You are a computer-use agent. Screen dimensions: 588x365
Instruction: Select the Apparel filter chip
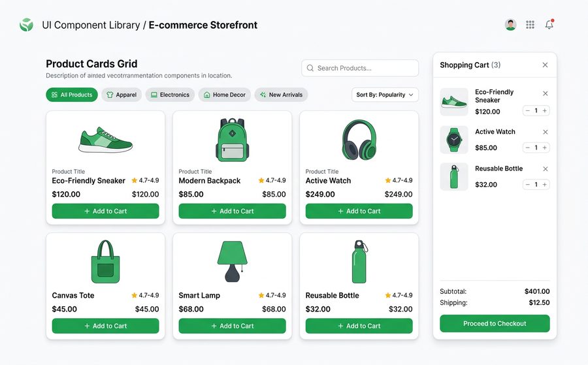(x=122, y=95)
